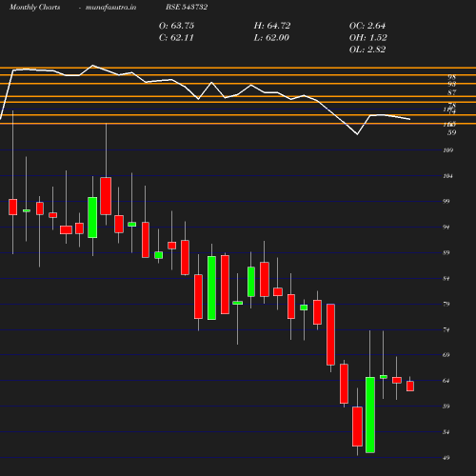Click the 98 label beside orange lines
476x476 pixels.
pos(451,77)
